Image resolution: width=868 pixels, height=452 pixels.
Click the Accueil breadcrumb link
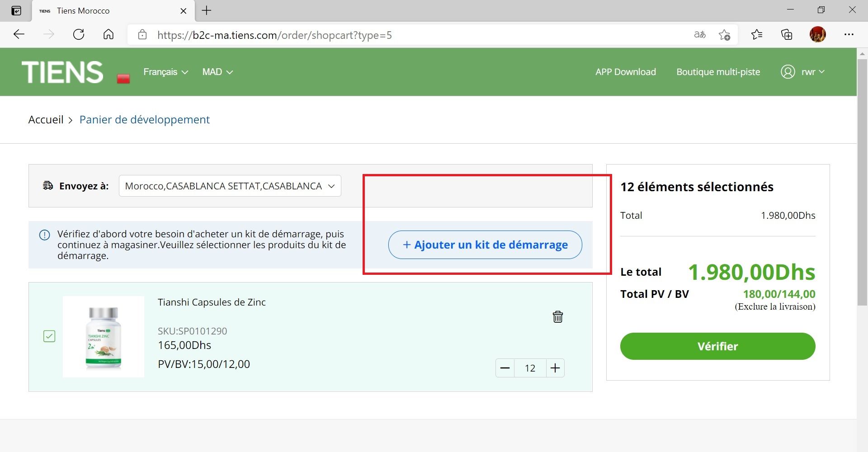46,120
